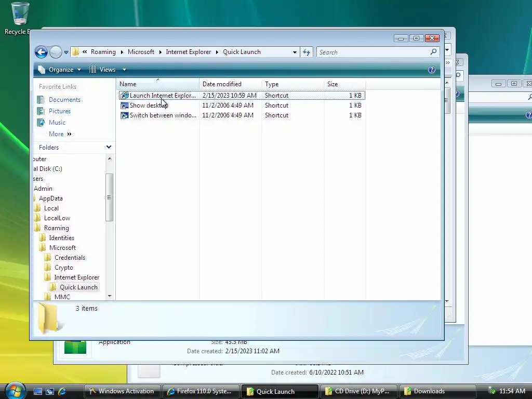
Task: Switch to Downloads taskbar button
Action: (x=437, y=391)
